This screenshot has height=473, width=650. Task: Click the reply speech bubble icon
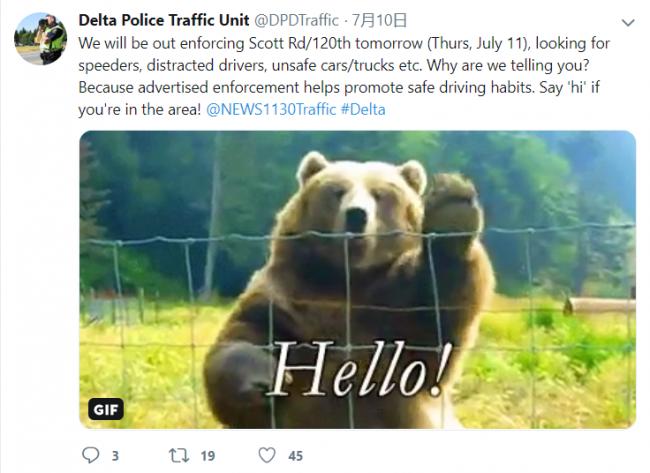(x=90, y=455)
